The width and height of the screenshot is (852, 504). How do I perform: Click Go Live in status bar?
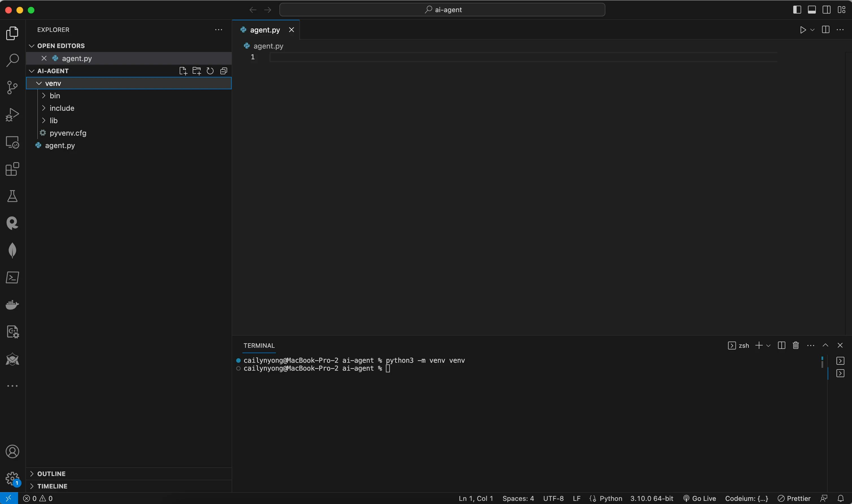pos(699,498)
